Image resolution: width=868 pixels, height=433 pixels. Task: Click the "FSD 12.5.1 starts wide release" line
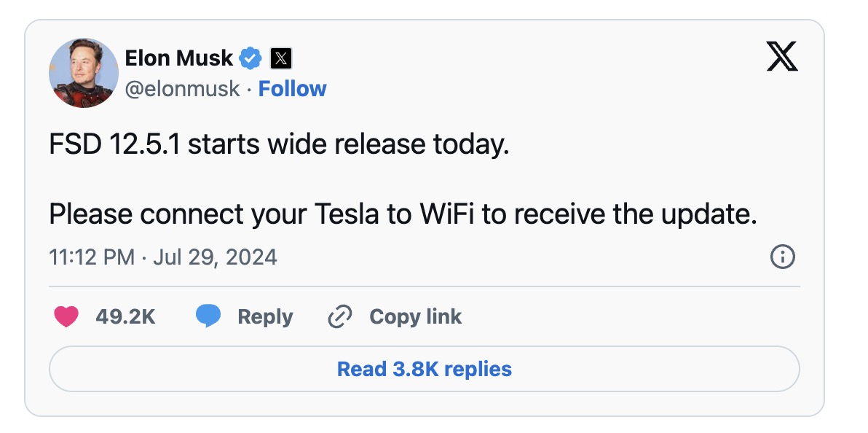click(278, 144)
